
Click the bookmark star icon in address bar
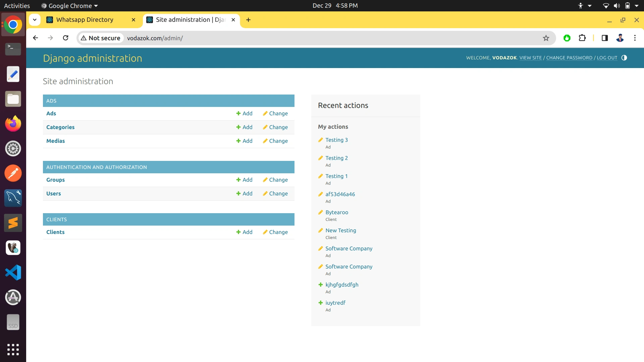545,38
